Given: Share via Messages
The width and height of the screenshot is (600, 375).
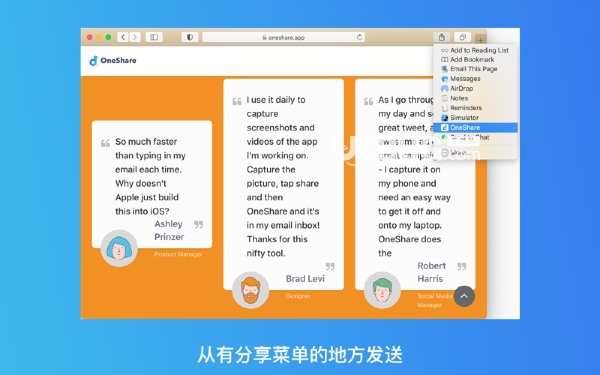Looking at the screenshot, I should [x=475, y=78].
